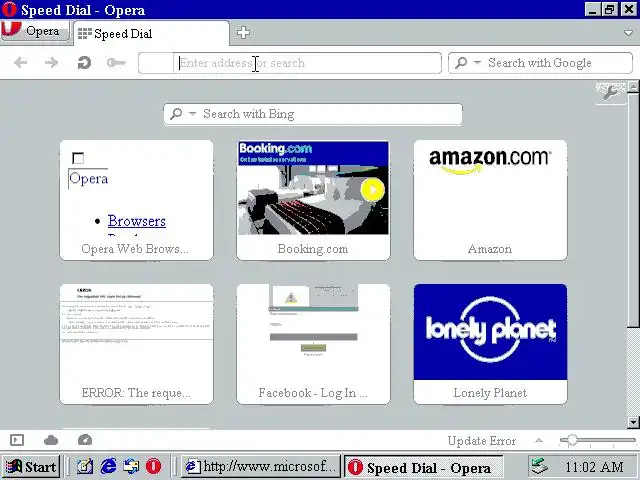Launch Opera from the quick launch icon
Image resolution: width=640 pixels, height=480 pixels.
coord(153,467)
